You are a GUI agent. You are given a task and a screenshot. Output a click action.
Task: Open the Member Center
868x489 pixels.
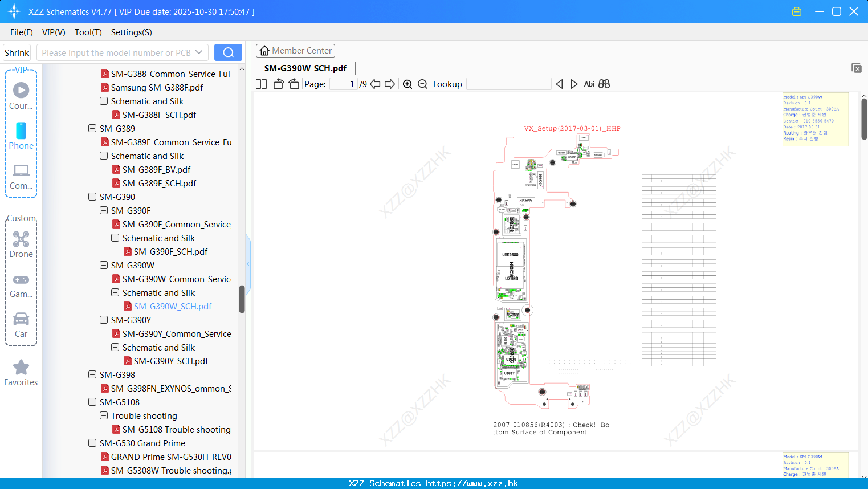tap(295, 51)
